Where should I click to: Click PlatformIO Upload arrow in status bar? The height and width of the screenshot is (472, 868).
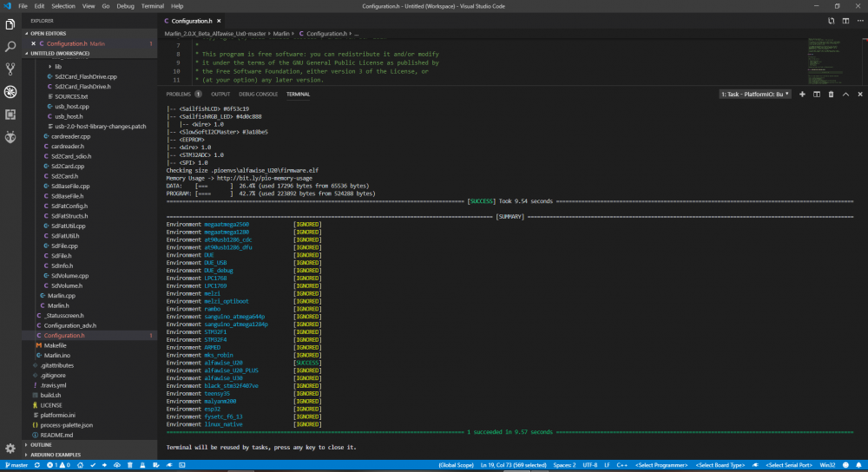[x=104, y=465]
